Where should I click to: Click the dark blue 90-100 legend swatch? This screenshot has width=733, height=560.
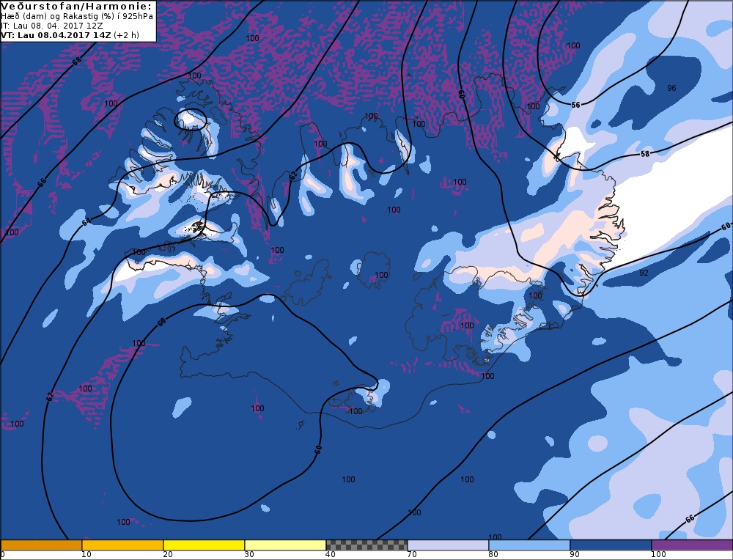click(611, 545)
